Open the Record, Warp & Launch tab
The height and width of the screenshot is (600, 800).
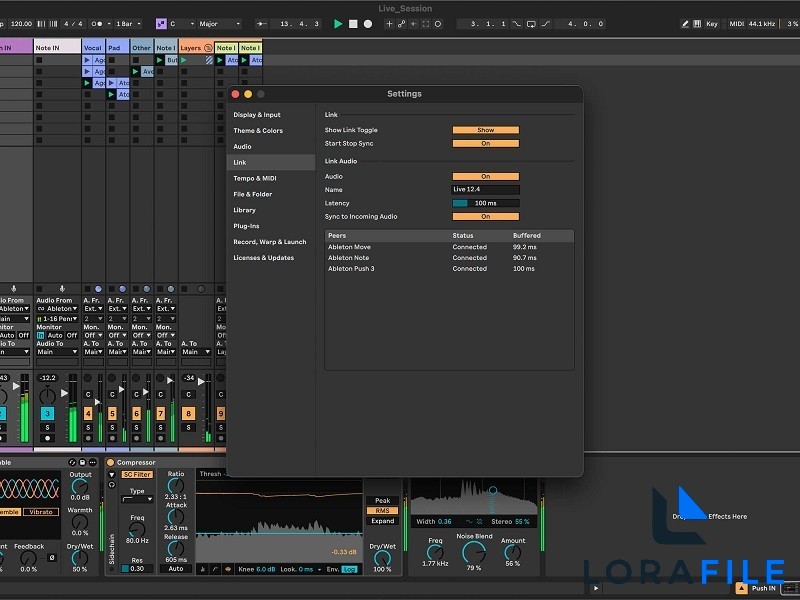(269, 242)
